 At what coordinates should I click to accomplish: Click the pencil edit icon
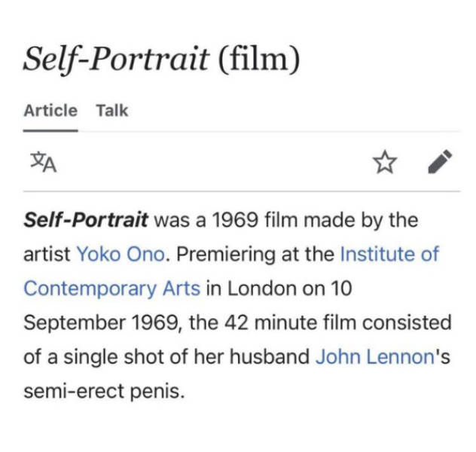click(x=440, y=161)
